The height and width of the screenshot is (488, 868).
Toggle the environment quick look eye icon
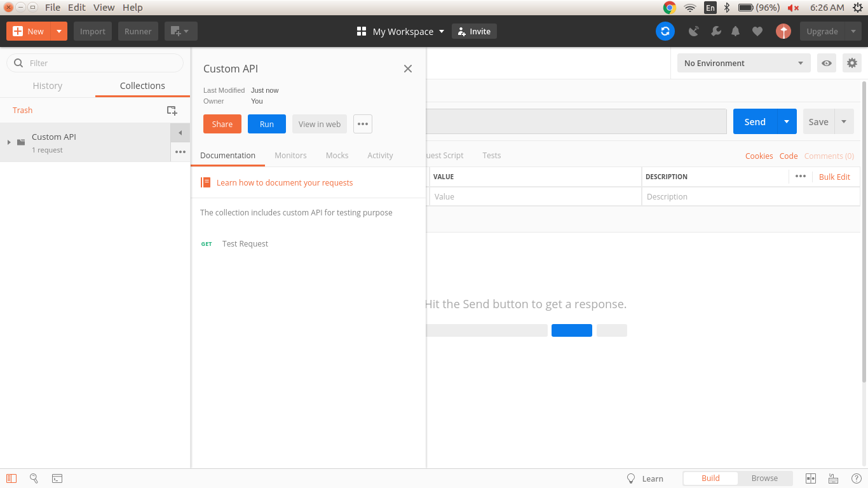827,63
